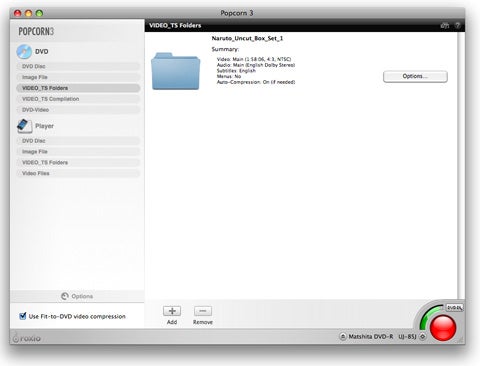
Task: Select the Naruto_Uncut_Box_Set_1 folder icon
Action: 176,71
